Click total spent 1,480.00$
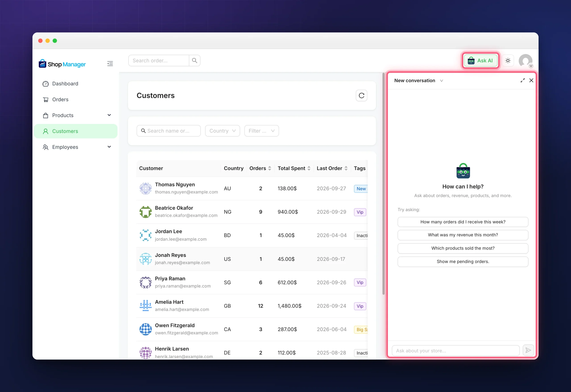571x392 pixels. pos(290,306)
